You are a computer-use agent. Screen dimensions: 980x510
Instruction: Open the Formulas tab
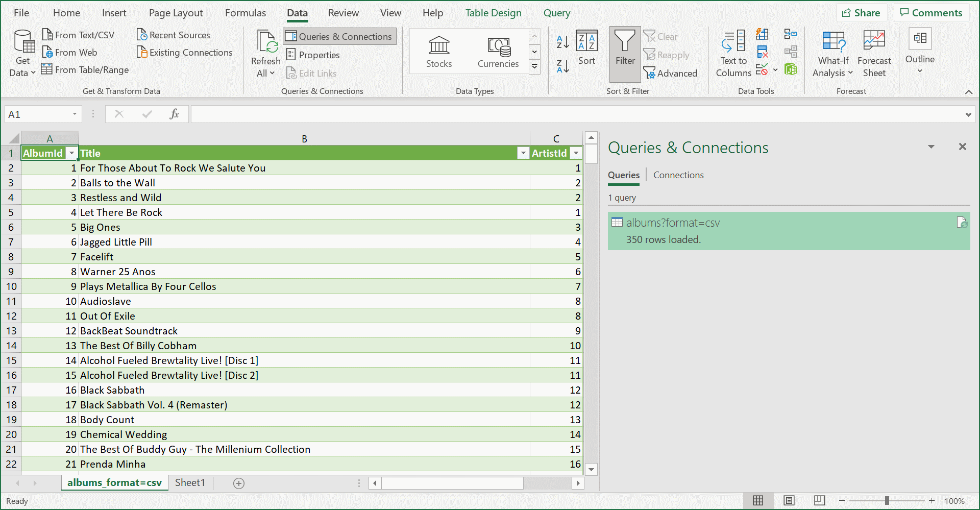click(x=246, y=13)
